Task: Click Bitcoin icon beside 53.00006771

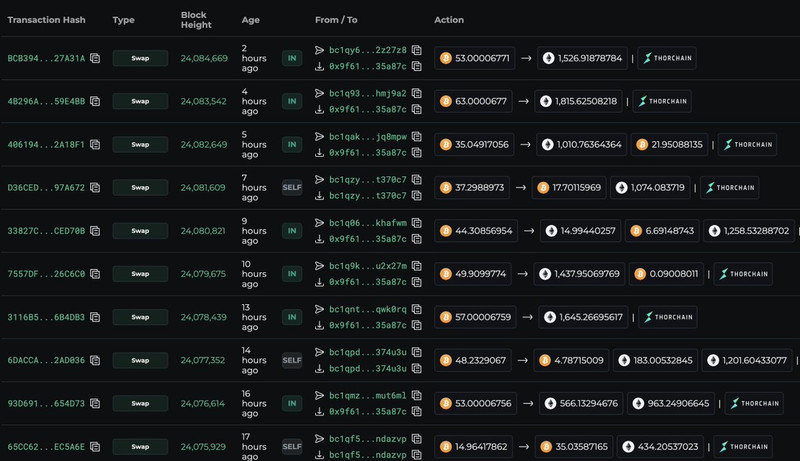Action: tap(446, 58)
